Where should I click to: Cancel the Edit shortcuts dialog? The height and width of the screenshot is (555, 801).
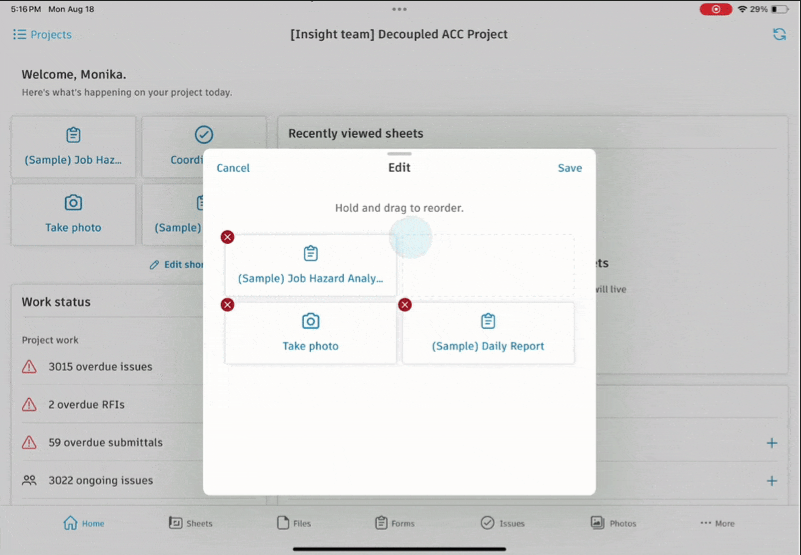(233, 168)
